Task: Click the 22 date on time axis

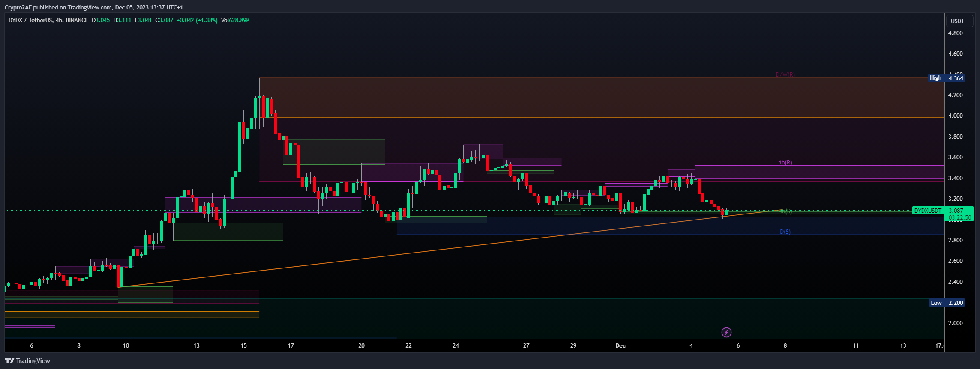Action: (x=408, y=345)
